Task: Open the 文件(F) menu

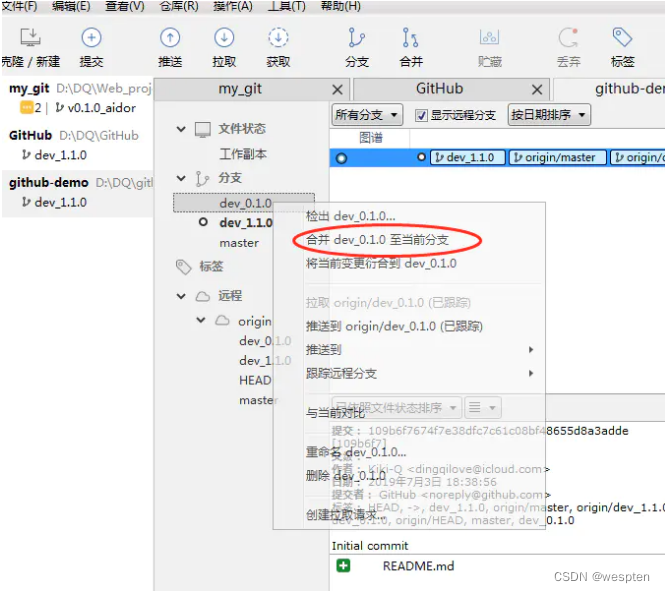Action: 19,6
